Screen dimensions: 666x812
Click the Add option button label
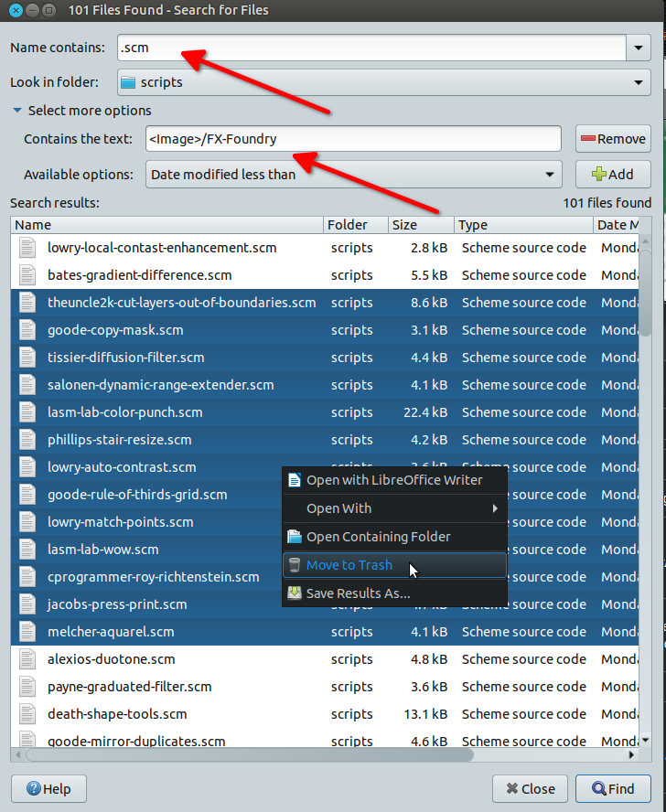tap(621, 174)
